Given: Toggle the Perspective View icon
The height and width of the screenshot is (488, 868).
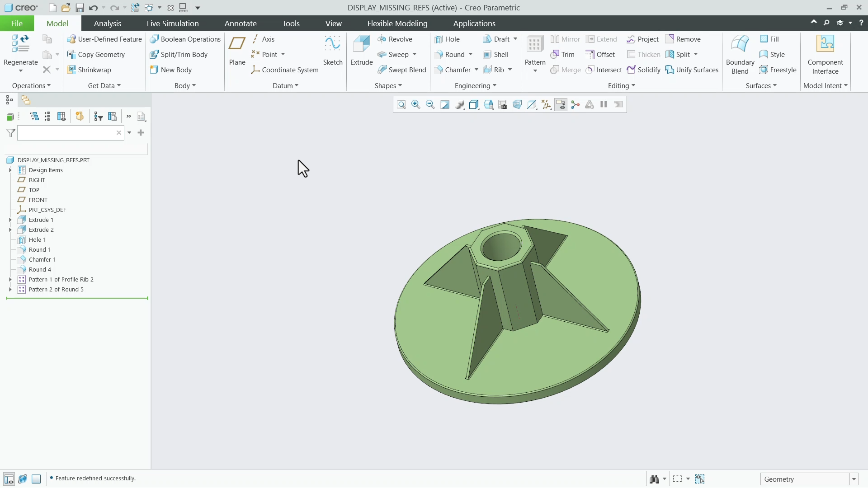Looking at the screenshot, I should (x=517, y=105).
